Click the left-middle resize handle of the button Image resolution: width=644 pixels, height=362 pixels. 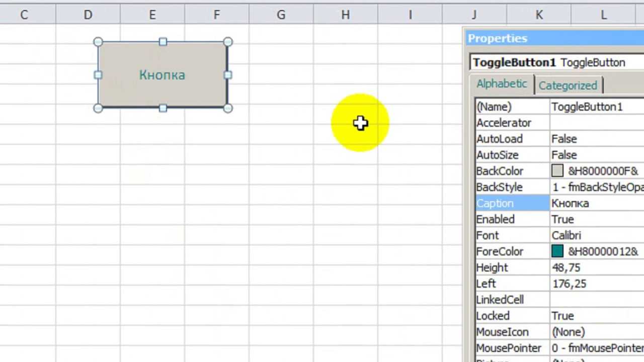click(98, 75)
